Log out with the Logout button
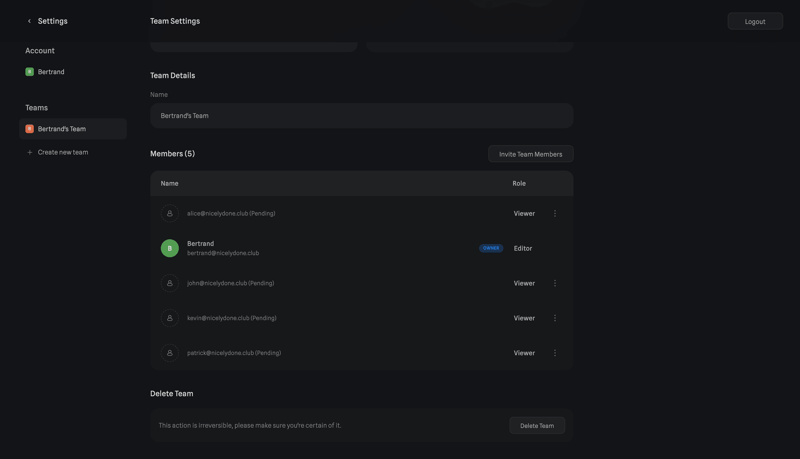This screenshot has height=459, width=800. tap(755, 21)
